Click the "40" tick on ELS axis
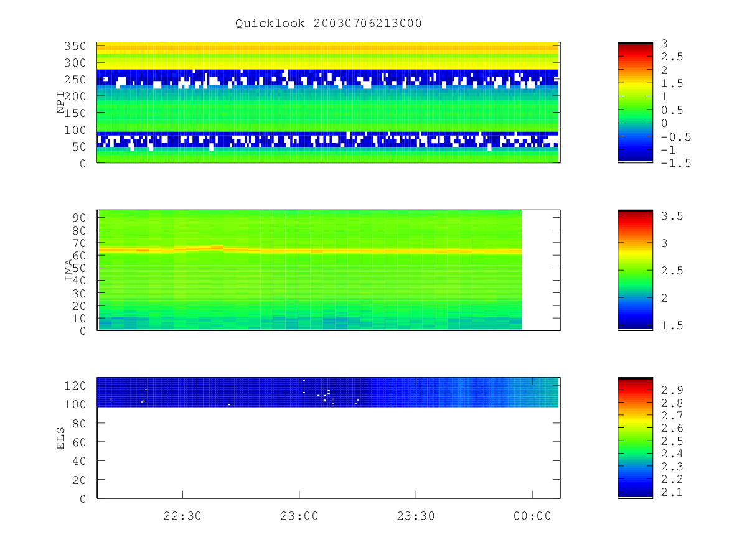Viewport: 747px width, 560px height. coord(80,461)
